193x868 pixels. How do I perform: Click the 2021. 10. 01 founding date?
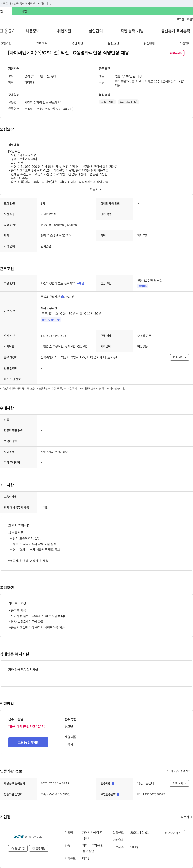(140, 833)
